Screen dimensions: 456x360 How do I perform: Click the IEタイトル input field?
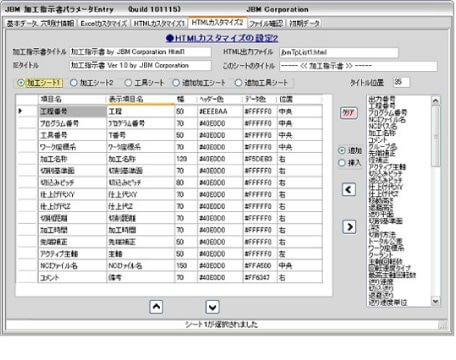[140, 65]
